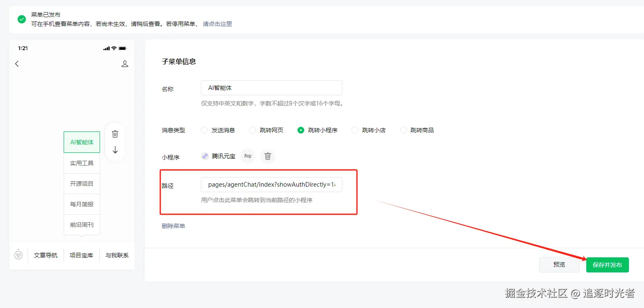This screenshot has height=308, width=644.
Task: Select 跳转网页 message type
Action: [x=253, y=130]
